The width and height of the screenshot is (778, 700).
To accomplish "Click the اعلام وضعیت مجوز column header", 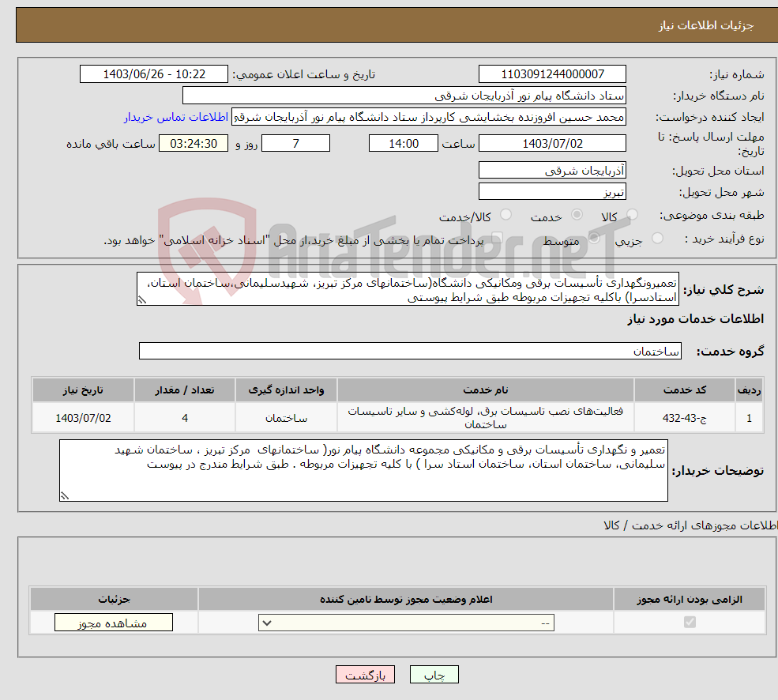I will [406, 599].
